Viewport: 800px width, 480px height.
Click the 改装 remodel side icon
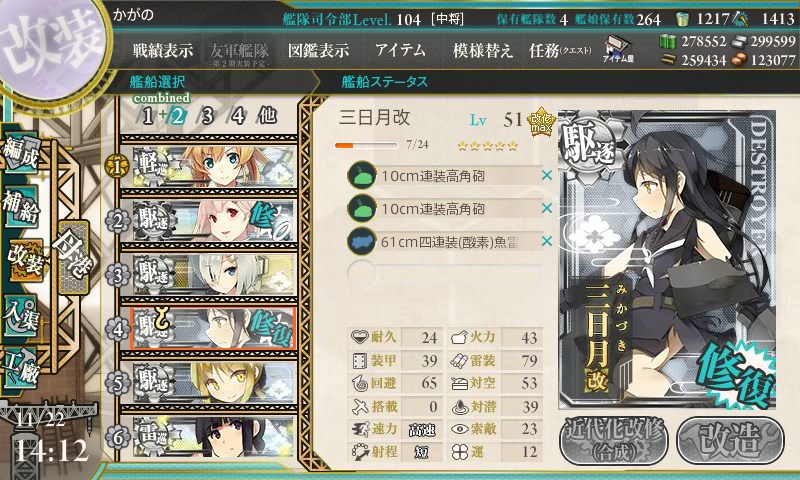(x=23, y=261)
